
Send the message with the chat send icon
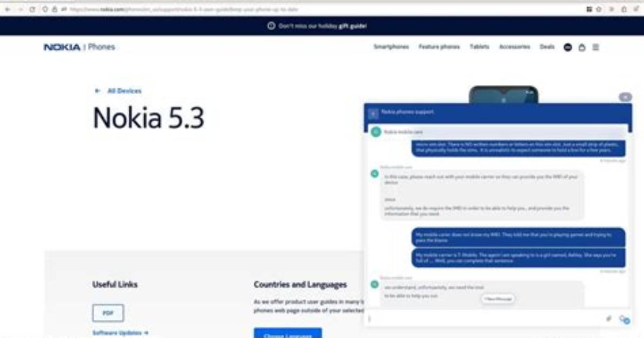point(624,319)
